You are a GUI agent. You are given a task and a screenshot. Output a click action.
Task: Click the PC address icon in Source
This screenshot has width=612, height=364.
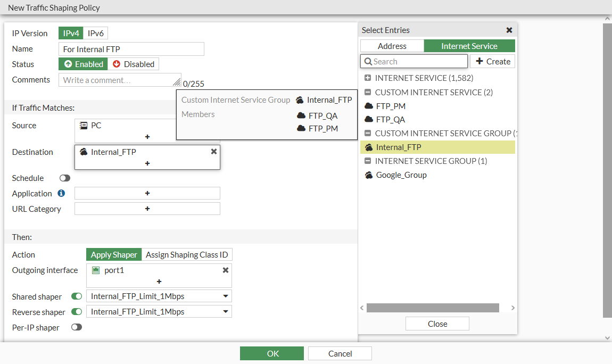84,126
